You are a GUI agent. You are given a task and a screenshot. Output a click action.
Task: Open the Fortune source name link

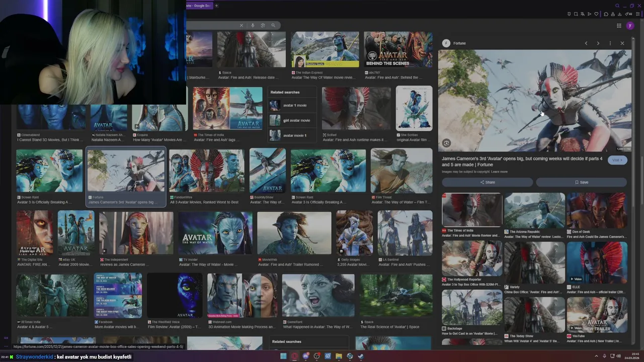[459, 43]
